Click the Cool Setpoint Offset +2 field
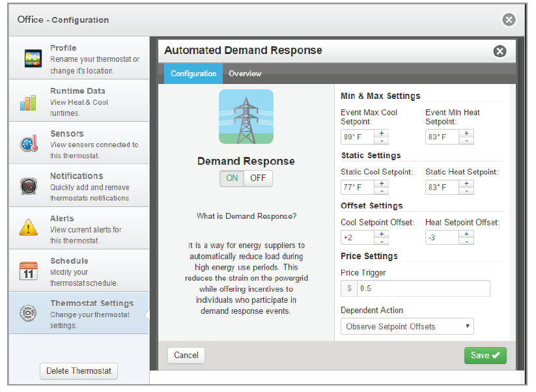Viewport: 536px width, 392px height. tap(358, 238)
